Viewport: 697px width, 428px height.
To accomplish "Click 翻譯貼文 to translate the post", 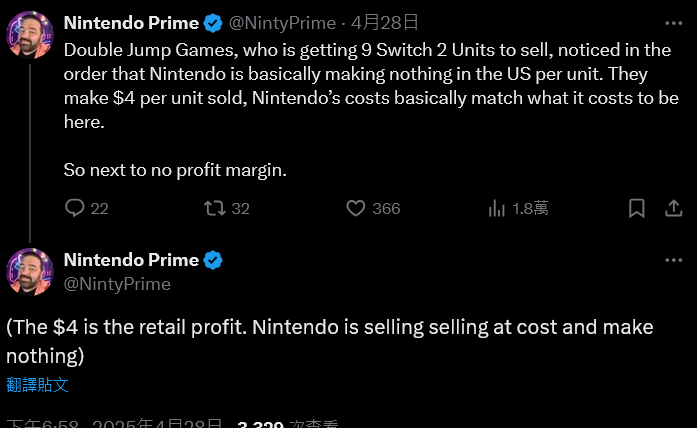I will point(37,385).
